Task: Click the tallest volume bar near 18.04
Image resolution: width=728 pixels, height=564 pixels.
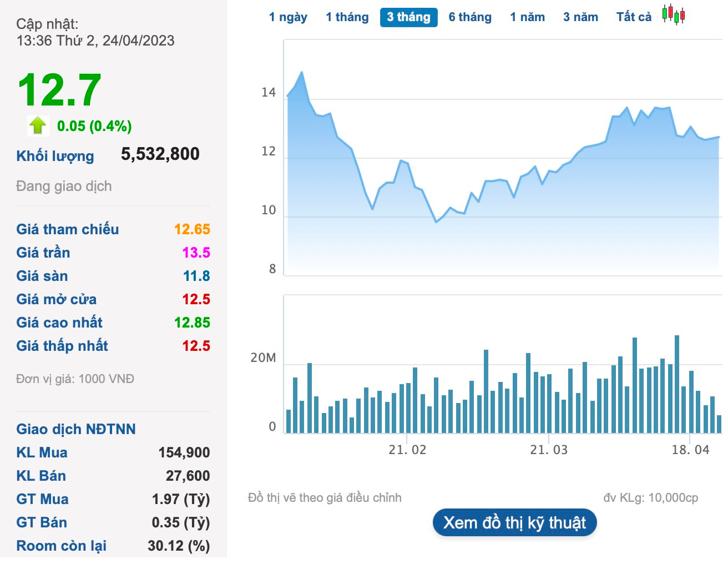Action: click(677, 384)
